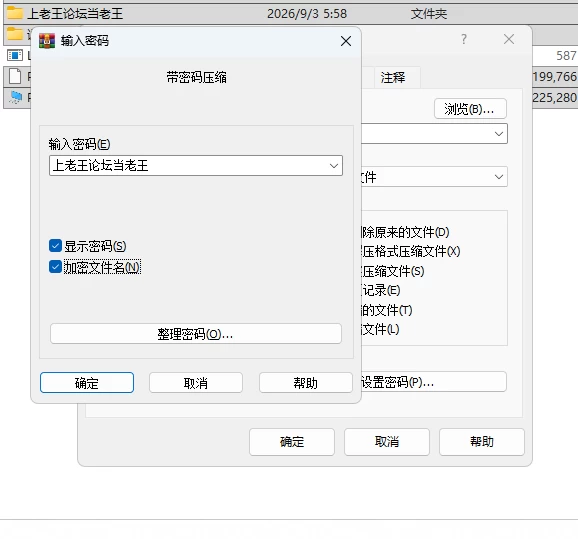The width and height of the screenshot is (578, 539).
Task: Click the WinRAR icon in the password dialog title
Action: pos(47,41)
